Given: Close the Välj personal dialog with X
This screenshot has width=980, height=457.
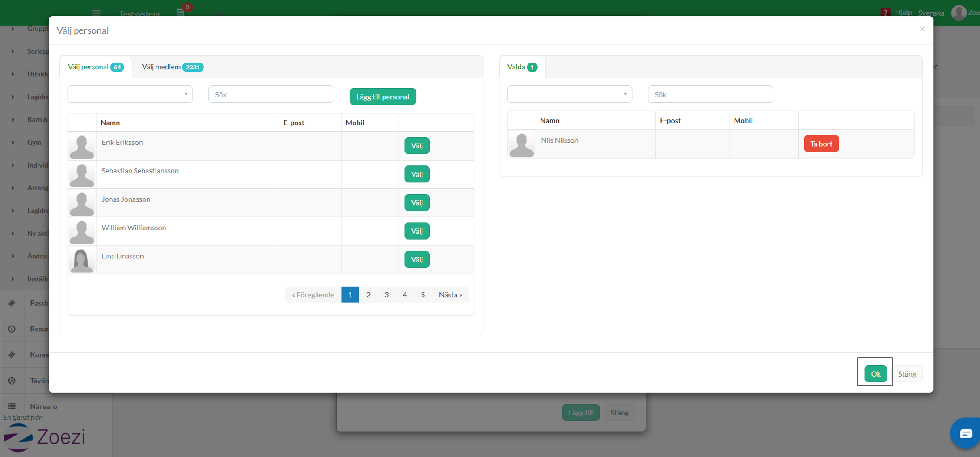Looking at the screenshot, I should [x=922, y=29].
